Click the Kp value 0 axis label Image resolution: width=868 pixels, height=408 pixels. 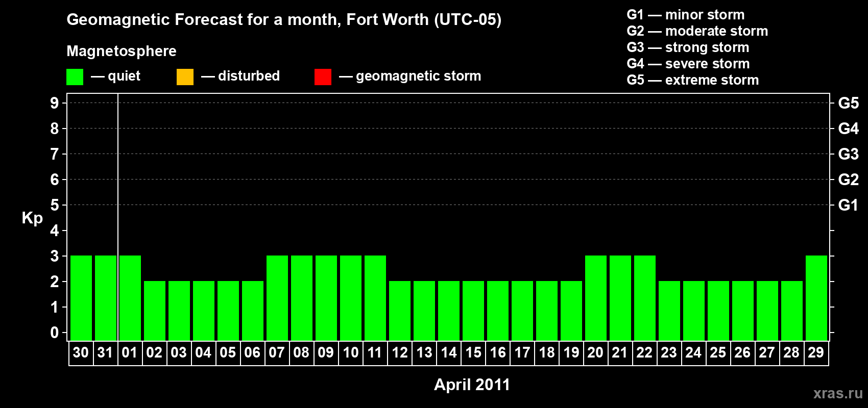(54, 333)
